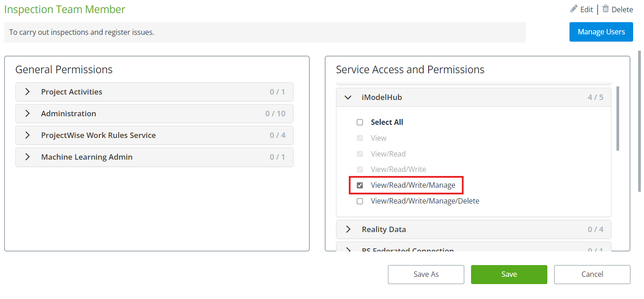Cancel the permission changes
Screen dimensions: 644x299
tap(592, 274)
